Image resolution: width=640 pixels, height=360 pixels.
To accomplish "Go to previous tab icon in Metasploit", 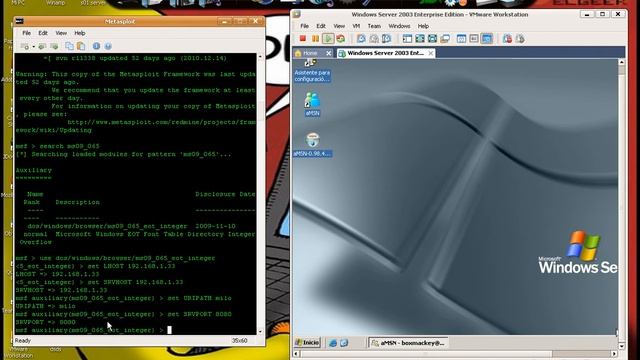I will tap(42, 46).
